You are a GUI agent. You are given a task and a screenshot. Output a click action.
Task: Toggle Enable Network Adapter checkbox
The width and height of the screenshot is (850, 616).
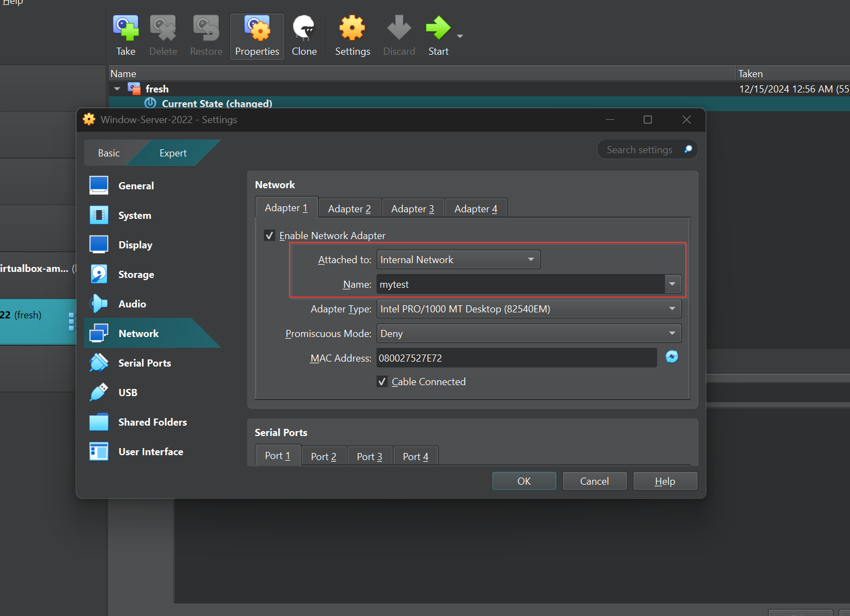pos(269,236)
